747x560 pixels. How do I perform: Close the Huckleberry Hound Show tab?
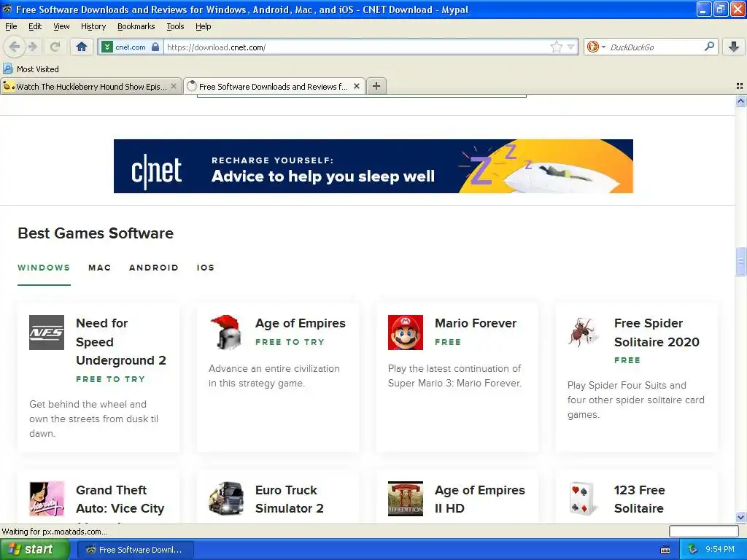(174, 86)
